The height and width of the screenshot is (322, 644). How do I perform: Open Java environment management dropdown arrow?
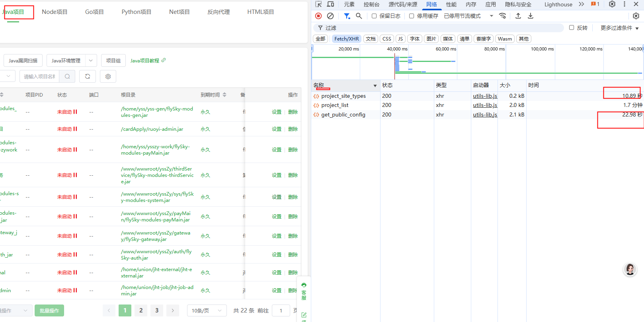click(91, 60)
